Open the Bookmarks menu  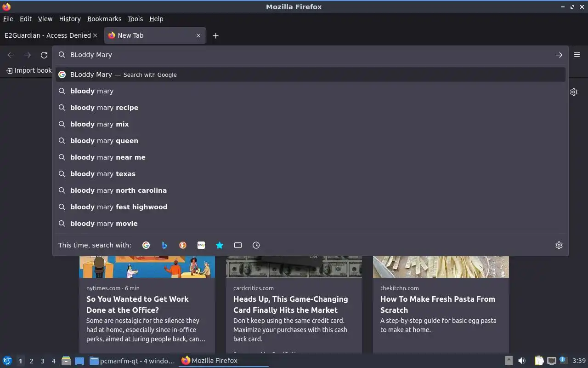(104, 19)
